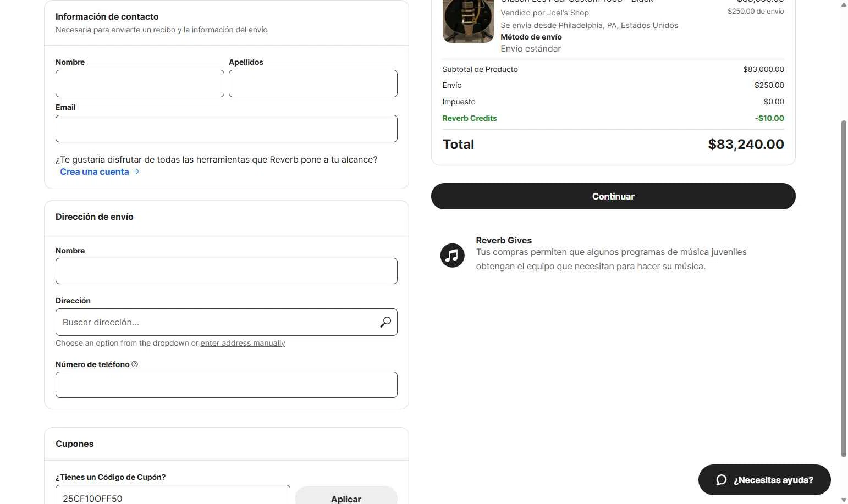Open the guitar product thumbnail
Image resolution: width=848 pixels, height=504 pixels.
tap(467, 21)
